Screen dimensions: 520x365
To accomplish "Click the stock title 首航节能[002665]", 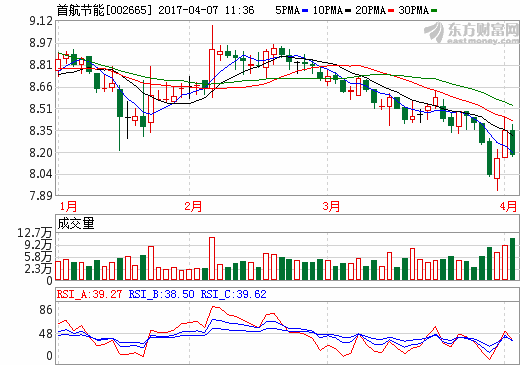I will (104, 10).
